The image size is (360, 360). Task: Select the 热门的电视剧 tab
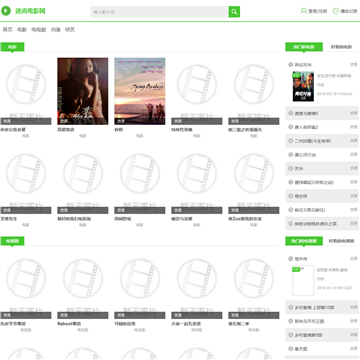point(304,241)
